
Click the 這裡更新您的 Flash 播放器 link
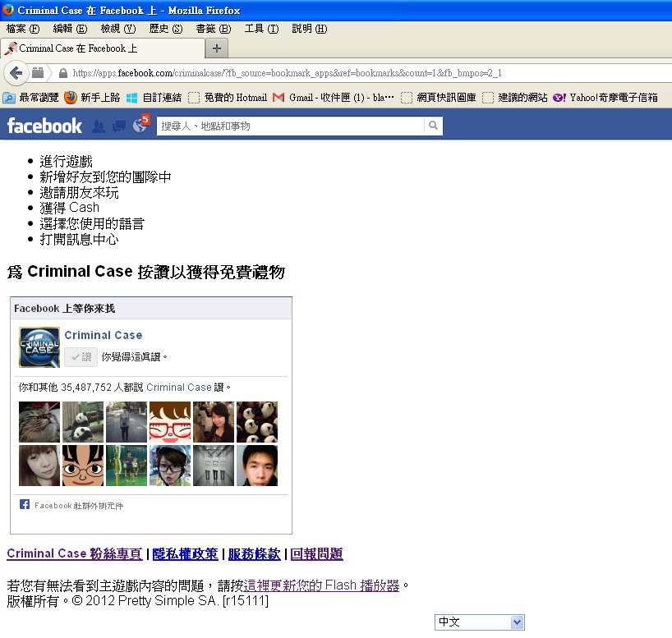[x=321, y=585]
